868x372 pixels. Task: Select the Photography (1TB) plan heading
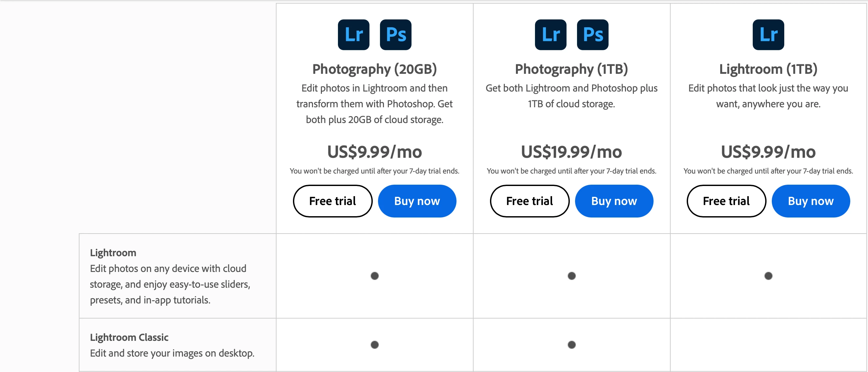[571, 69]
